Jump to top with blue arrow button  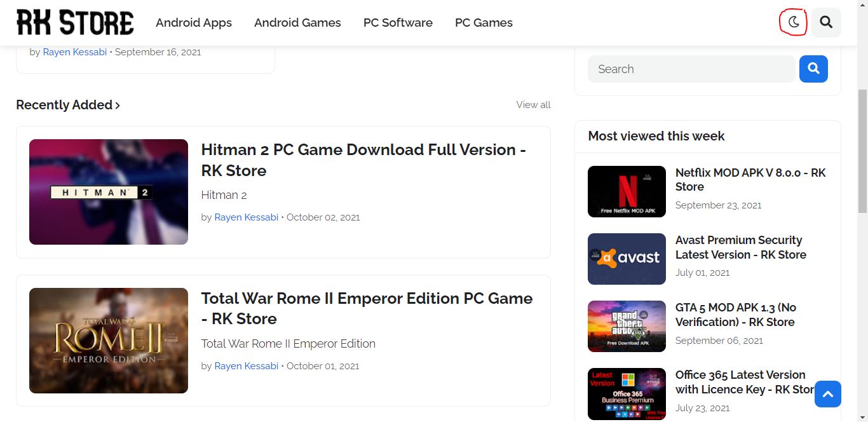click(x=828, y=394)
